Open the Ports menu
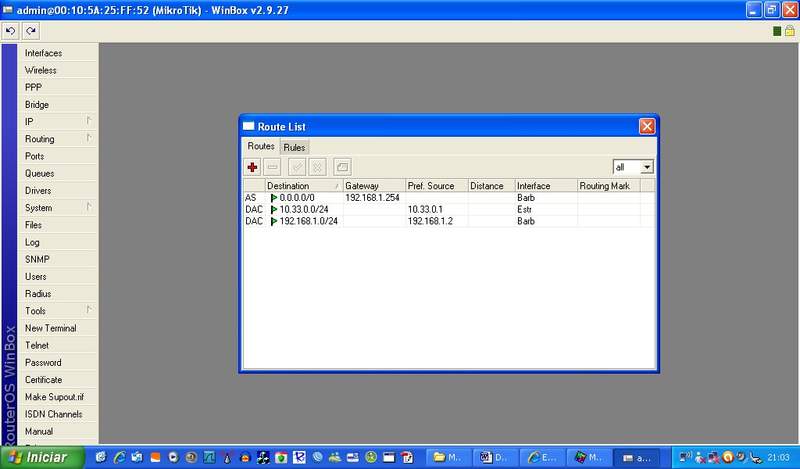This screenshot has width=800, height=469. click(57, 156)
